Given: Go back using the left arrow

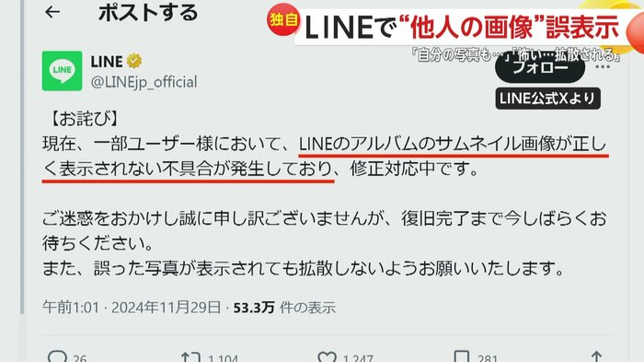Looking at the screenshot, I should point(52,12).
